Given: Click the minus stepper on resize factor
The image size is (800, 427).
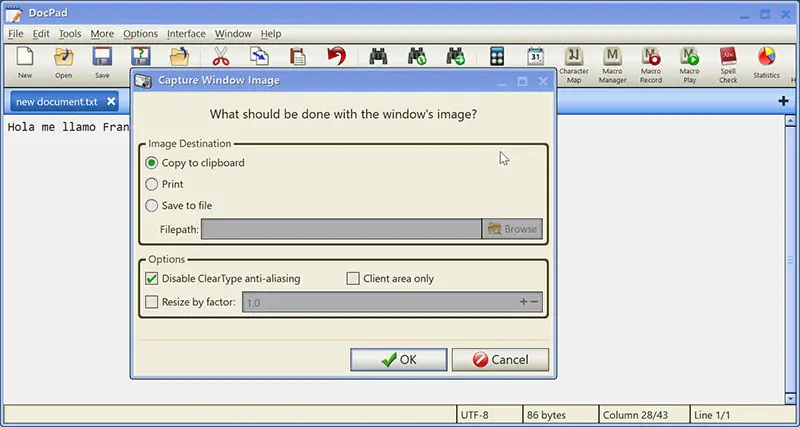Looking at the screenshot, I should 534,302.
